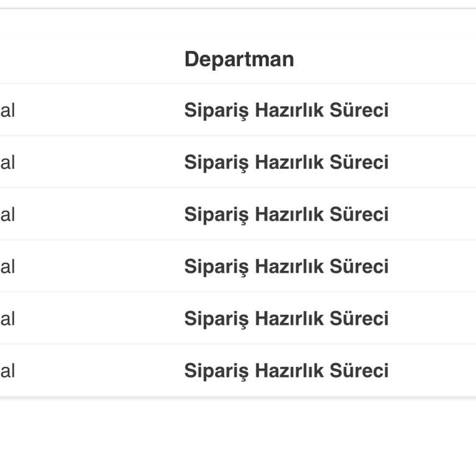Image resolution: width=476 pixels, height=476 pixels.
Task: Click the truncated 'al' cell in second row
Action: pos(7,162)
